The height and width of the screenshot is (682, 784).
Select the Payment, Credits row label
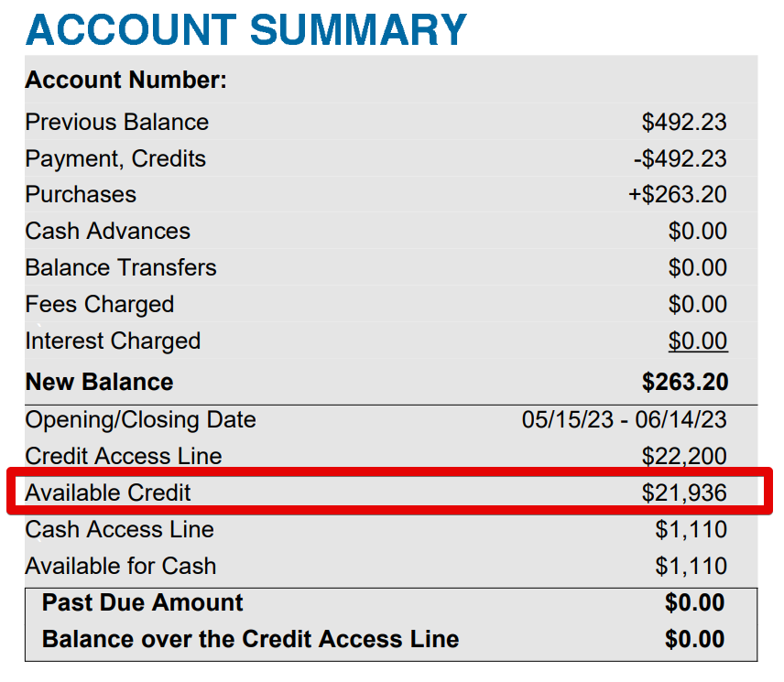pos(115,159)
